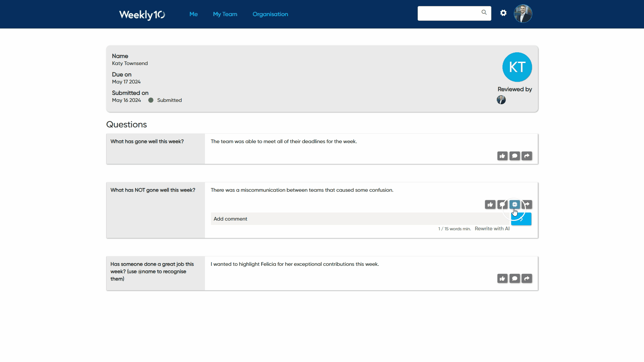Thumbs up the miscommunication answer

(490, 204)
